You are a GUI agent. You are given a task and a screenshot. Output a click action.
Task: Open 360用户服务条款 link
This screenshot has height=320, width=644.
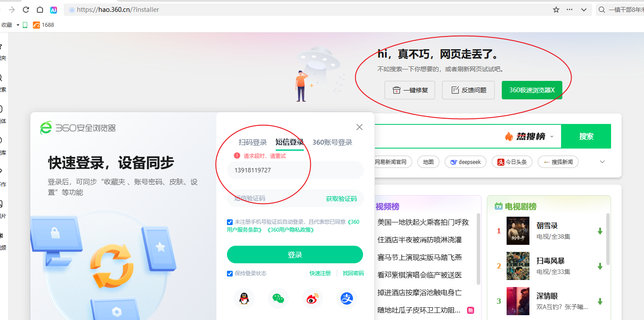(293, 226)
